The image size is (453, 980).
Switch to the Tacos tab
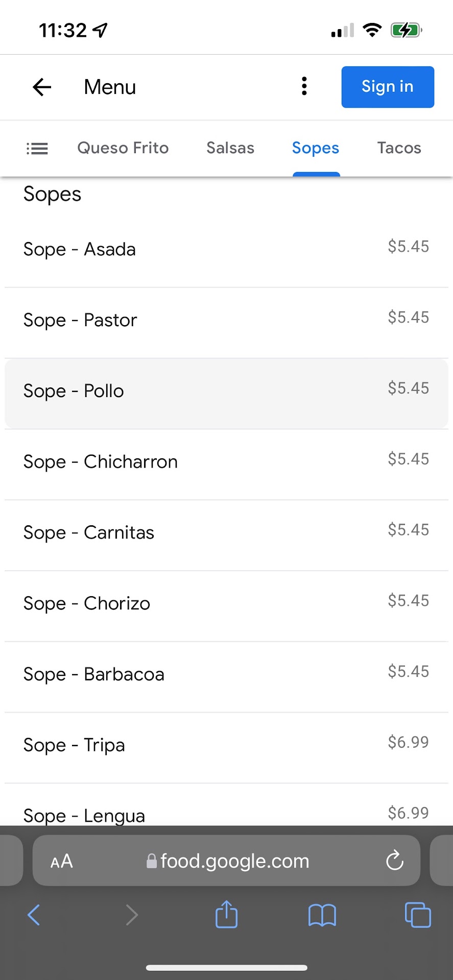coord(399,148)
